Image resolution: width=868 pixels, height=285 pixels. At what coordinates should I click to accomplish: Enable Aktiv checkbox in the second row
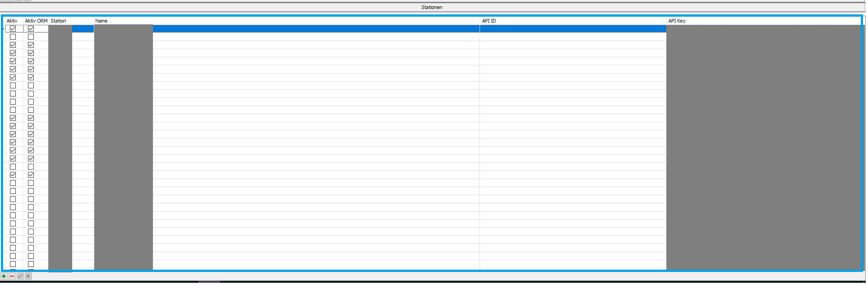pos(13,37)
